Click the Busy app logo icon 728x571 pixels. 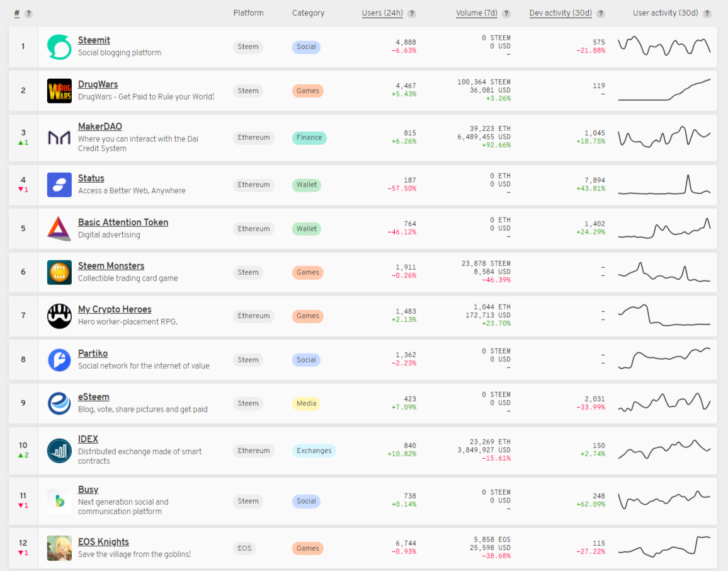pos(59,501)
